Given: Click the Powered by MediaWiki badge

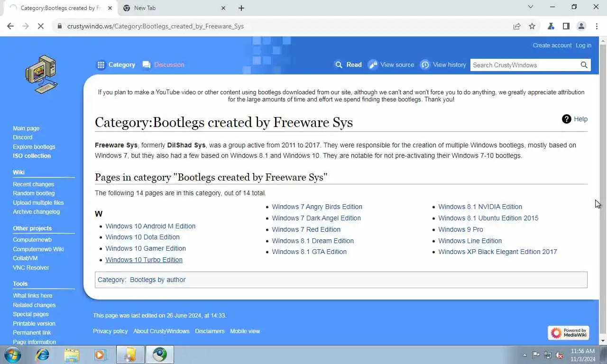Looking at the screenshot, I should click(569, 333).
